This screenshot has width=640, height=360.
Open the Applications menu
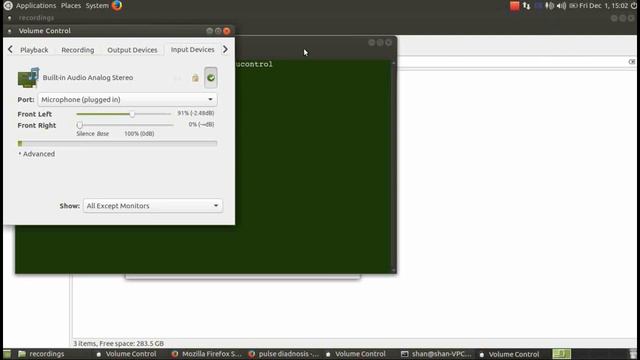pos(36,6)
